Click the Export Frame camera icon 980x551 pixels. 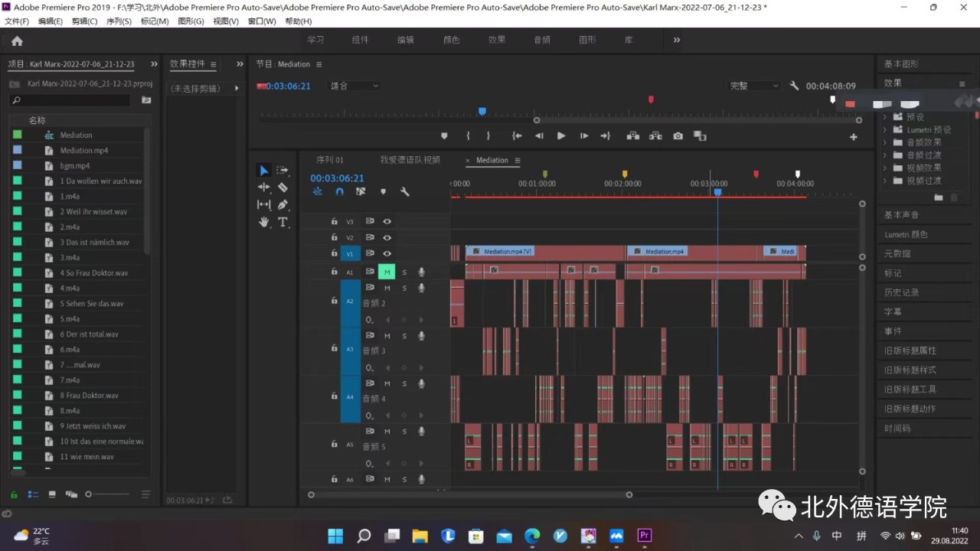click(678, 136)
